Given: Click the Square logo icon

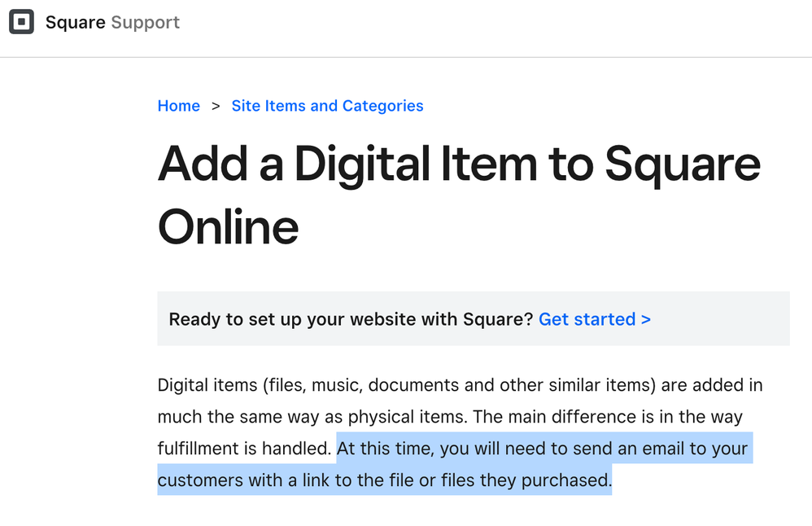Looking at the screenshot, I should click(21, 22).
